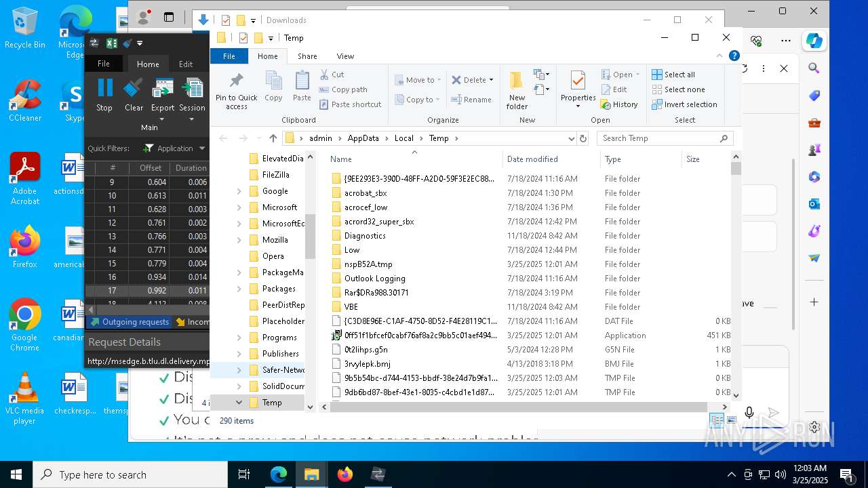Click file list vertical scrollbar down arrow
Screen dimensions: 868x488
736,394
